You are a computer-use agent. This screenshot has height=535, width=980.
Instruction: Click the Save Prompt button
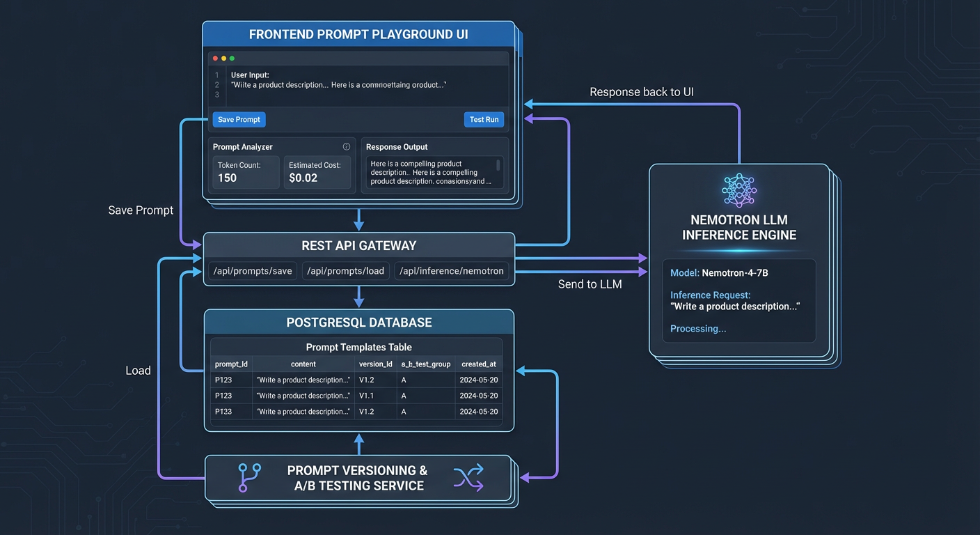(x=238, y=119)
